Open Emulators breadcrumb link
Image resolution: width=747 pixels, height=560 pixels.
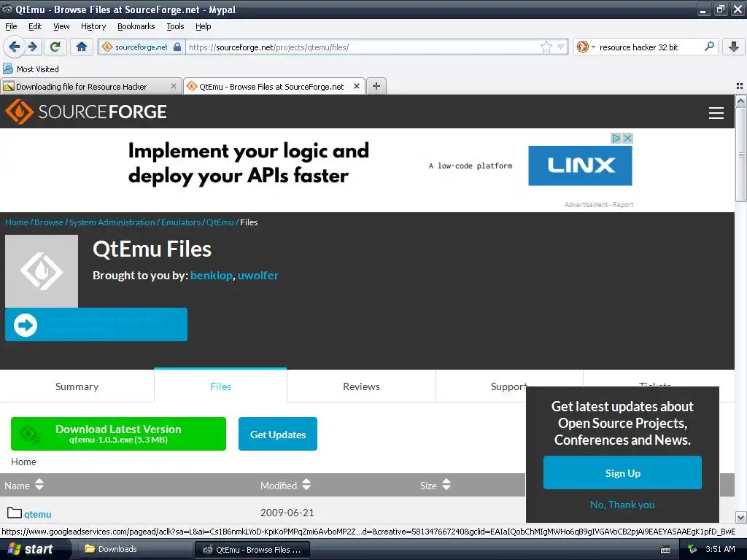[181, 222]
